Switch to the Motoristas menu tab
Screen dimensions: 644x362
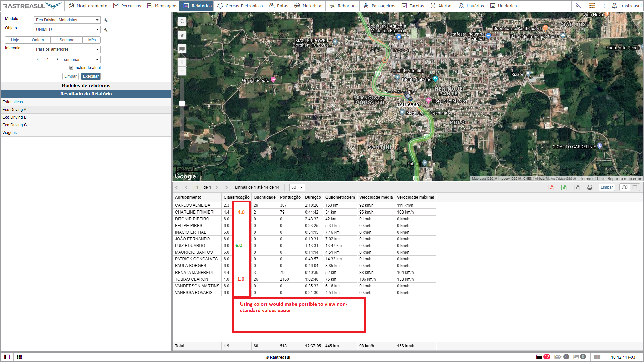click(x=309, y=6)
